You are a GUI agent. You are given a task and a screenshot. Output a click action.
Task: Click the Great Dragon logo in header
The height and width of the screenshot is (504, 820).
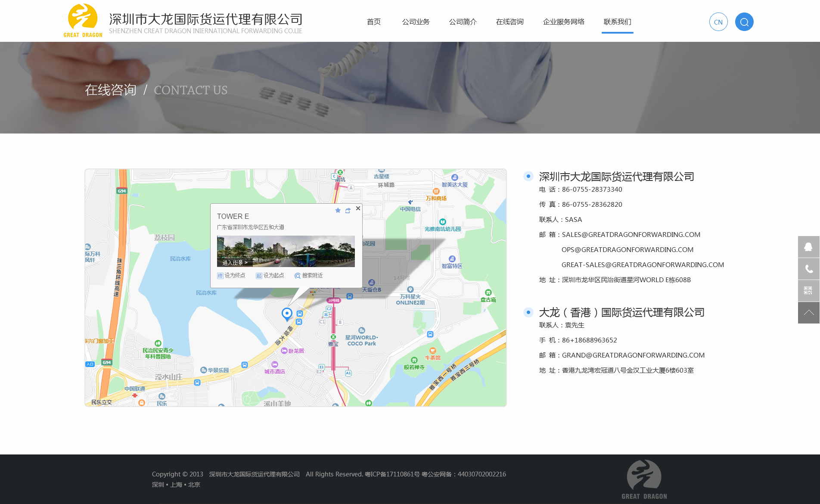coord(83,21)
